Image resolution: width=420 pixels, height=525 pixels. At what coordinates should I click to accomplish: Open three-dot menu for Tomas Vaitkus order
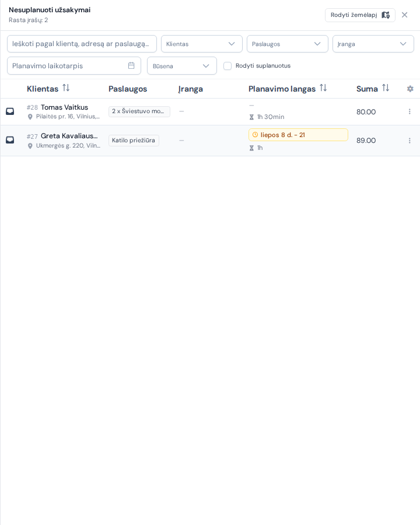coord(409,111)
